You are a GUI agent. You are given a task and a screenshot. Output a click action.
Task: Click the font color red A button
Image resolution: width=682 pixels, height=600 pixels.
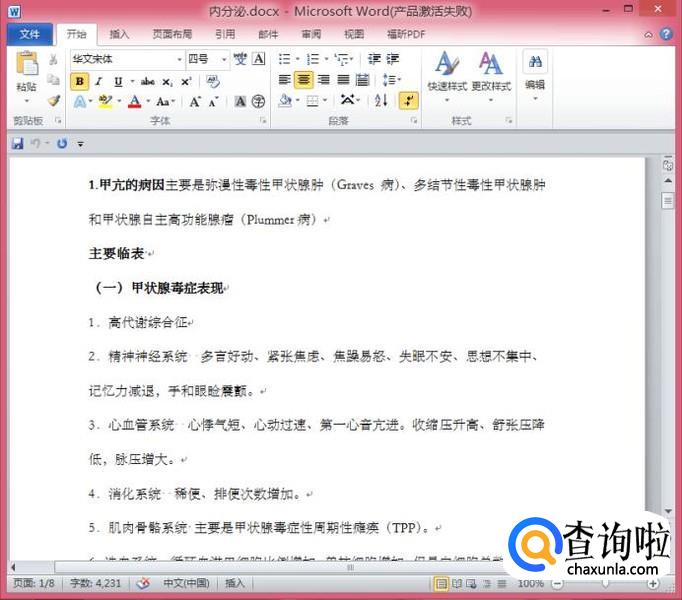134,101
